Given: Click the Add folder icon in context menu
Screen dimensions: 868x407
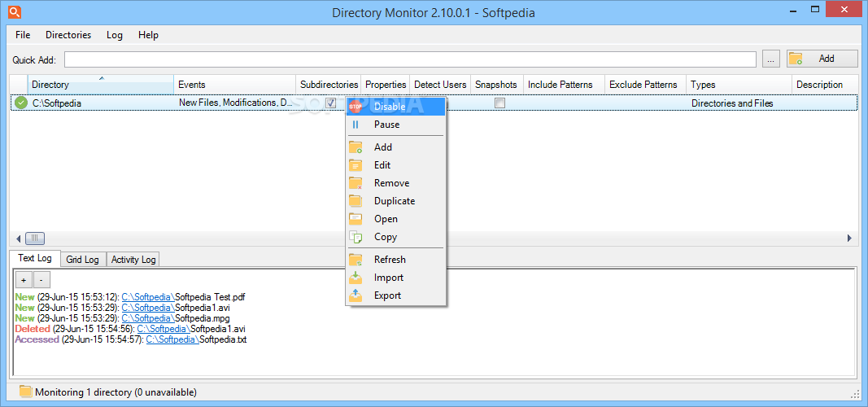Looking at the screenshot, I should click(x=355, y=147).
